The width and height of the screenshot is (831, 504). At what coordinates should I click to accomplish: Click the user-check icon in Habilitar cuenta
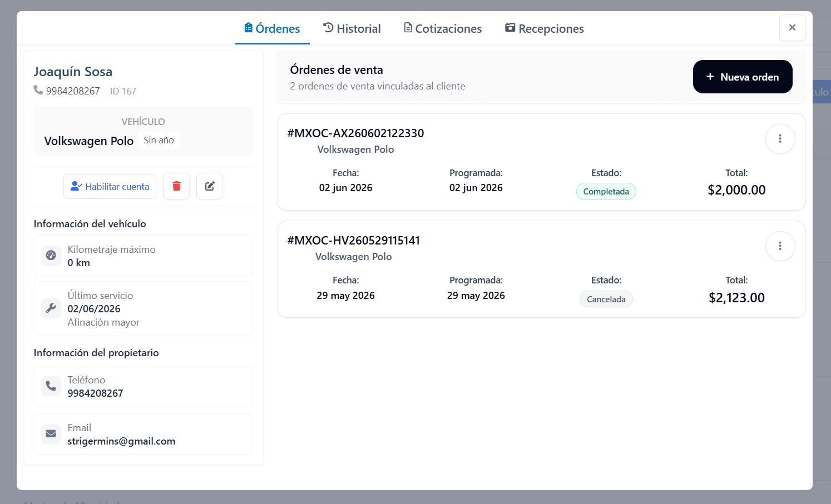(x=76, y=186)
